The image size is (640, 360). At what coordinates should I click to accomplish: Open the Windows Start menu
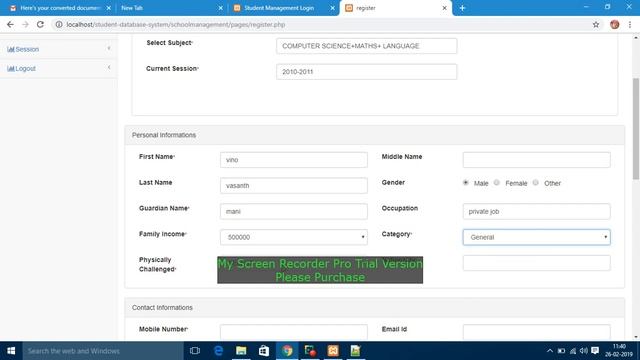[x=11, y=351]
